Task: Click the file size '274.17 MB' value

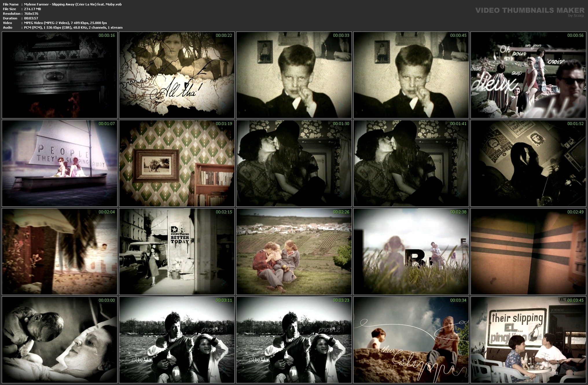Action: 32,9
